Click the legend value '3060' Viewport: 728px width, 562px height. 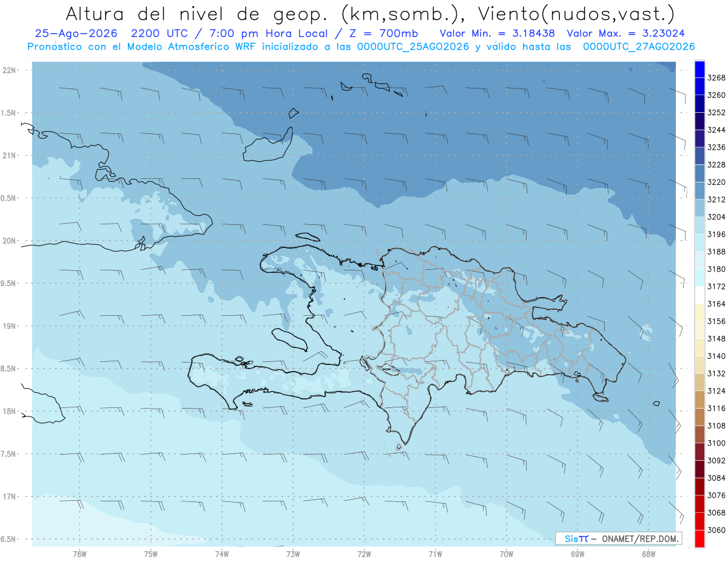(x=716, y=530)
